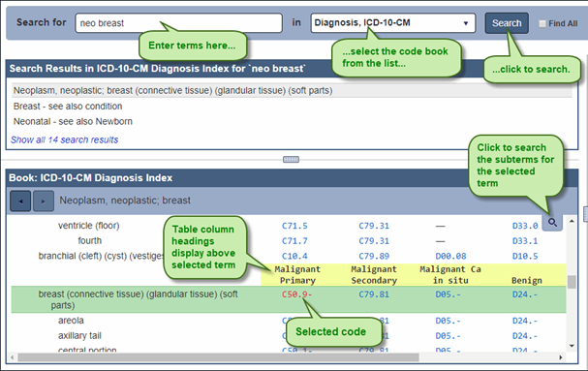Viewport: 588px width, 371px height.
Task: Open code C10.4 for branchial cleft
Action: coord(294,256)
